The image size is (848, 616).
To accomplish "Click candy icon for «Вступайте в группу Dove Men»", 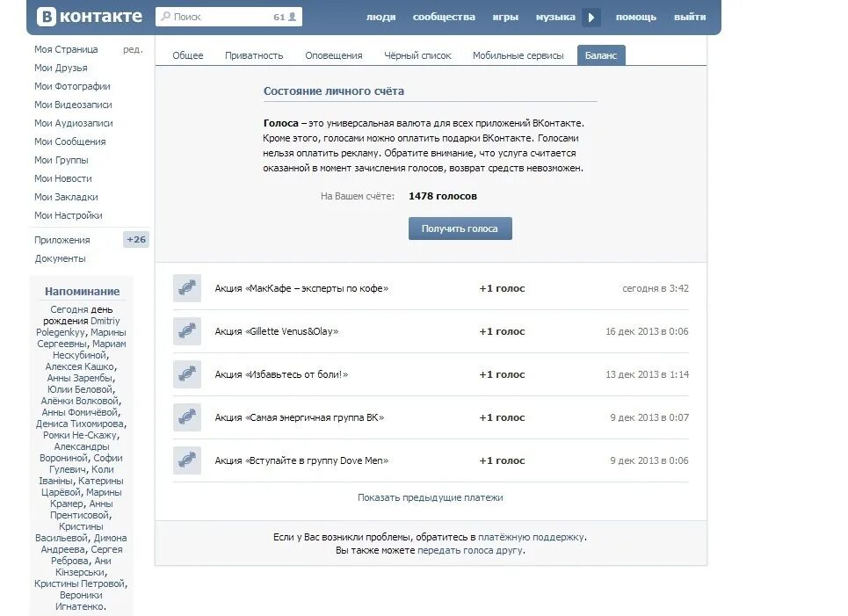I will pos(187,460).
